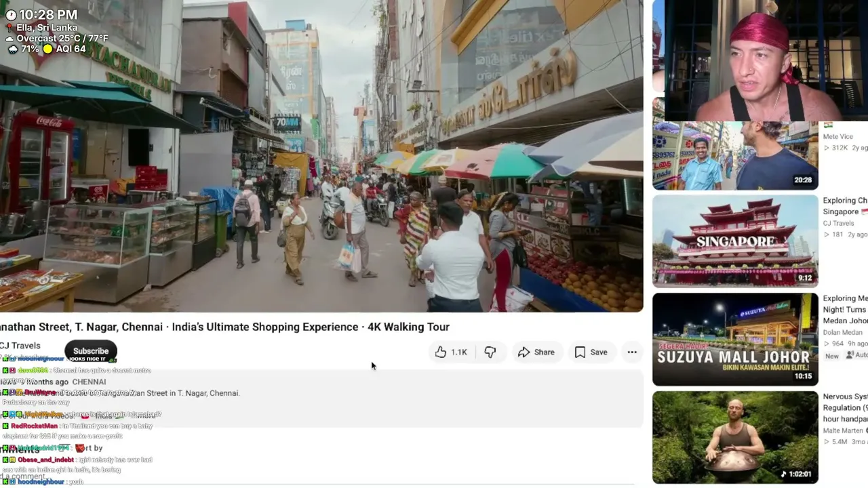Open the 20:28 Indian street video thumbnail
This screenshot has height=488, width=868.
735,156
